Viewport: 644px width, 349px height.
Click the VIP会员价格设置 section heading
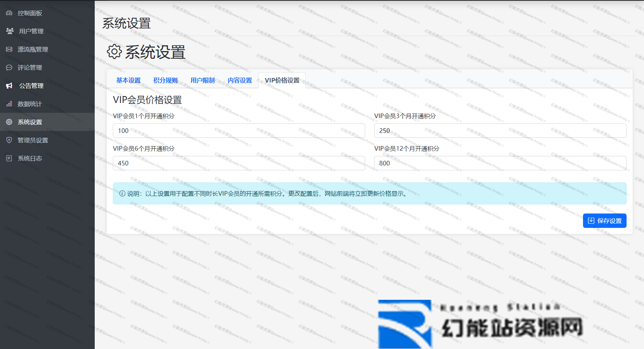pyautogui.click(x=147, y=100)
